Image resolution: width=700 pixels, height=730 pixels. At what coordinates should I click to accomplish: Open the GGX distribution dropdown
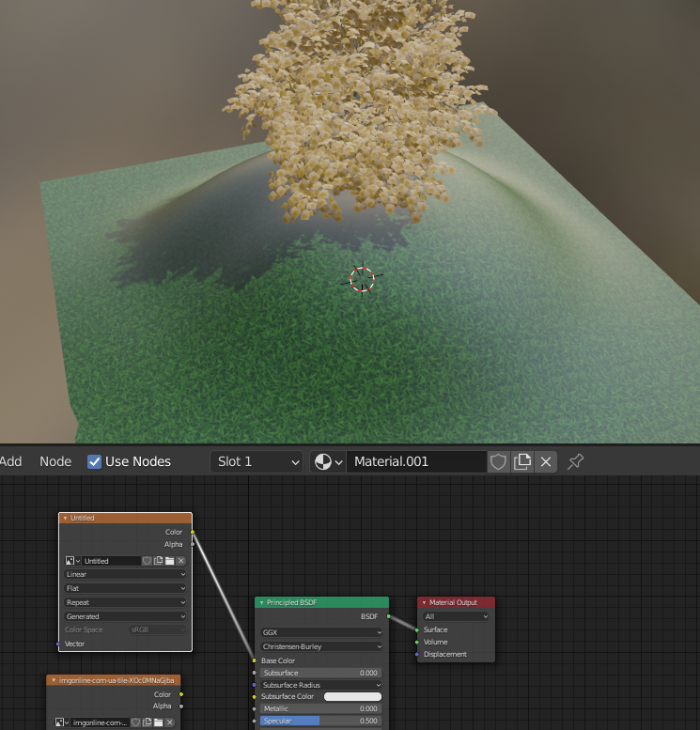click(321, 633)
